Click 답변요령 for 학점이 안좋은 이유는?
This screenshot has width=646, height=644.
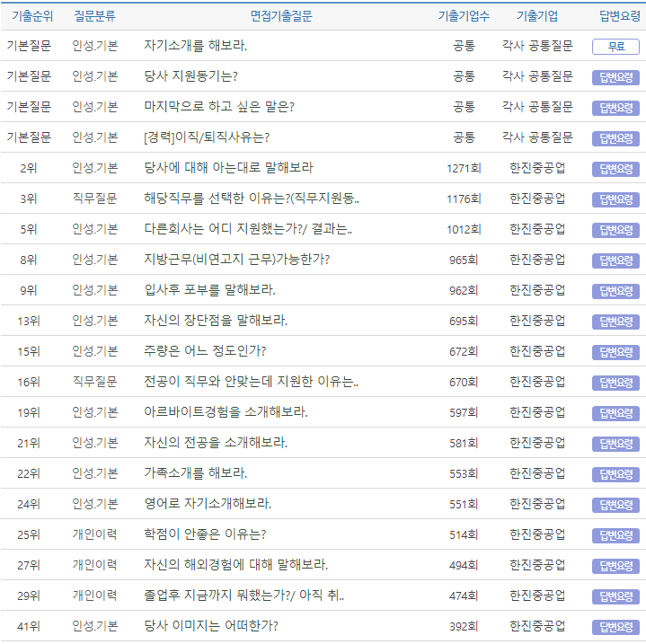pos(615,535)
